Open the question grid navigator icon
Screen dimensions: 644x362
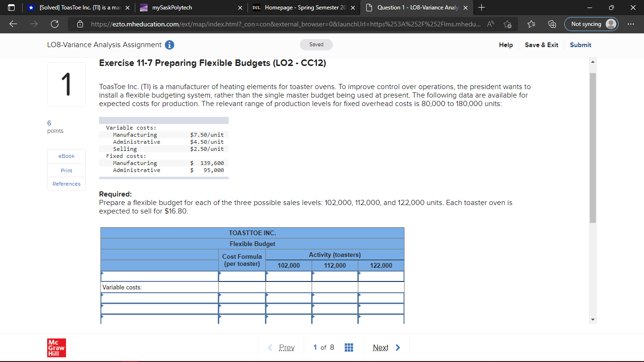[x=349, y=348]
